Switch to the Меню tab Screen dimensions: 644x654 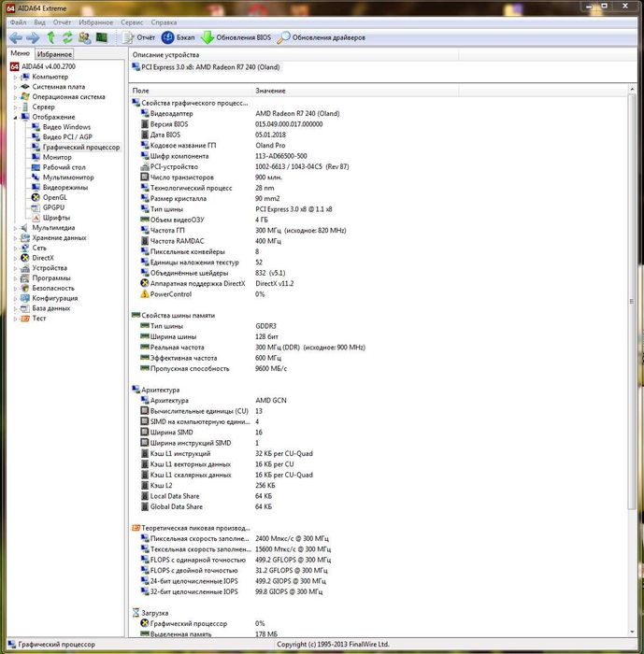[x=20, y=53]
